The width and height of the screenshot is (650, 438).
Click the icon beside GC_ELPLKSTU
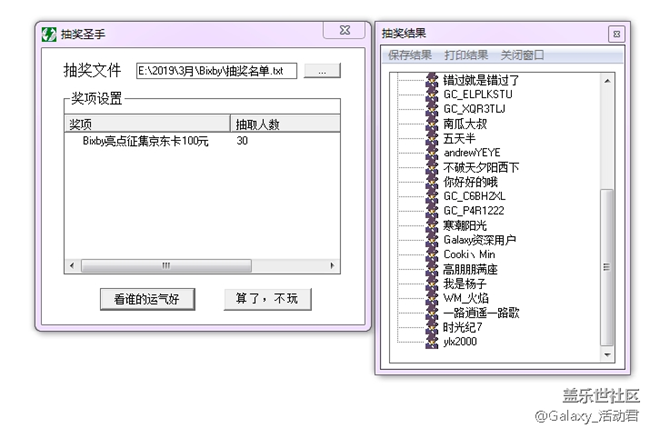(x=432, y=94)
